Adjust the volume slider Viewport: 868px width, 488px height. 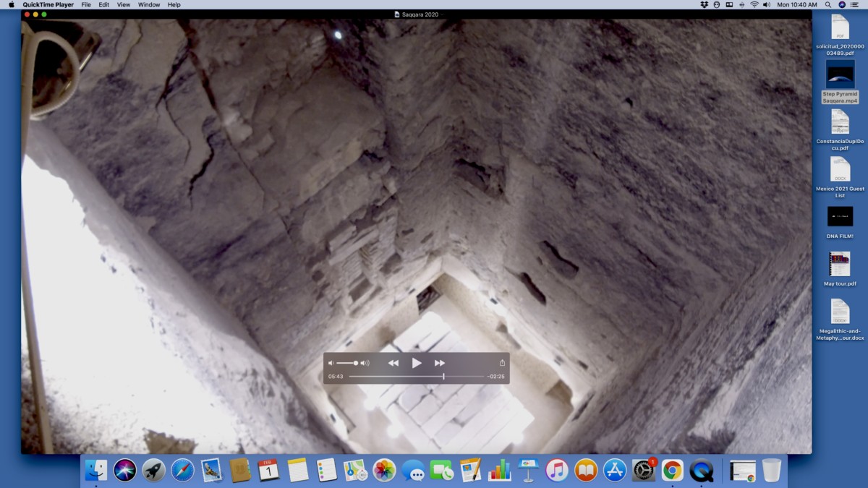click(x=356, y=363)
